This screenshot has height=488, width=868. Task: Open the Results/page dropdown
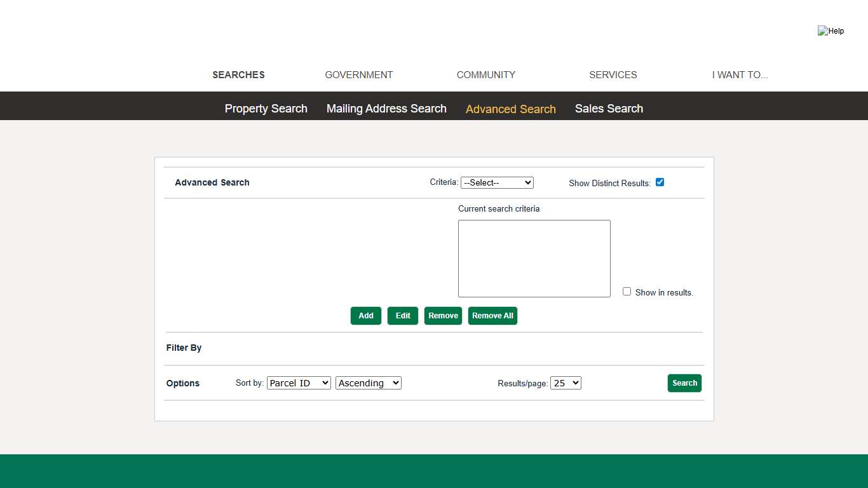[566, 383]
